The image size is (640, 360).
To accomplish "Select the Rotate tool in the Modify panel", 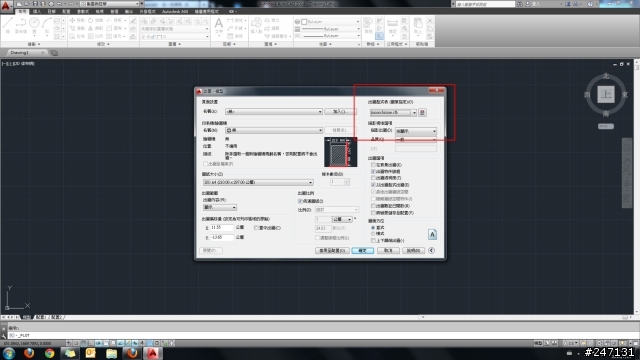I will click(x=95, y=20).
